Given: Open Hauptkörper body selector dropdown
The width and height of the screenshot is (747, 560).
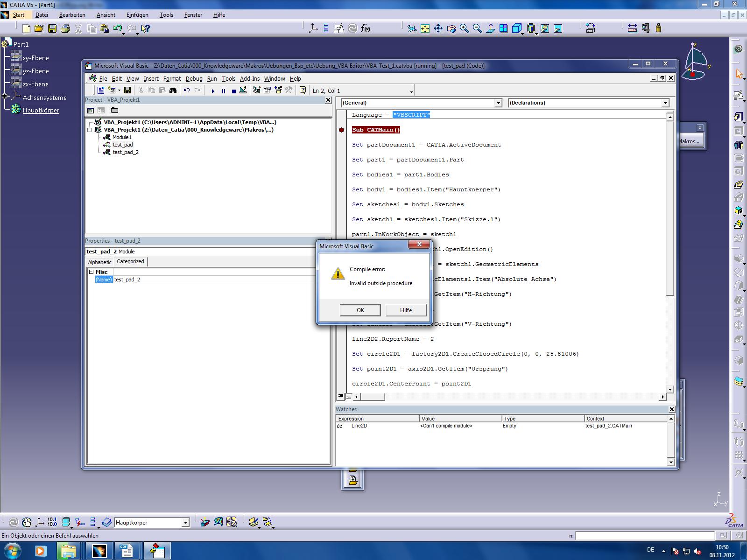Looking at the screenshot, I should 185,523.
